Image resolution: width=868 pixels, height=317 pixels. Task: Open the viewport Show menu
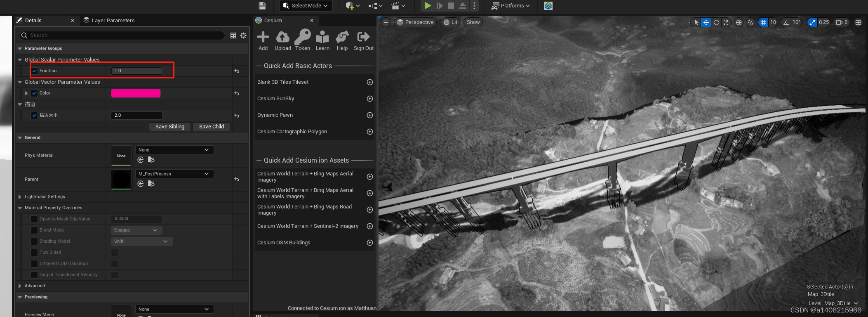click(x=473, y=22)
